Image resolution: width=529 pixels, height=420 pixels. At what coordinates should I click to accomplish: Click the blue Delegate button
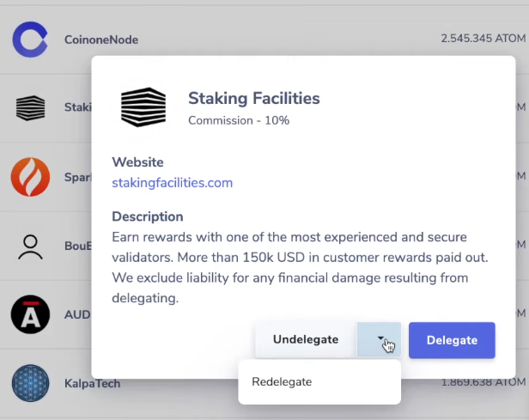(x=452, y=340)
